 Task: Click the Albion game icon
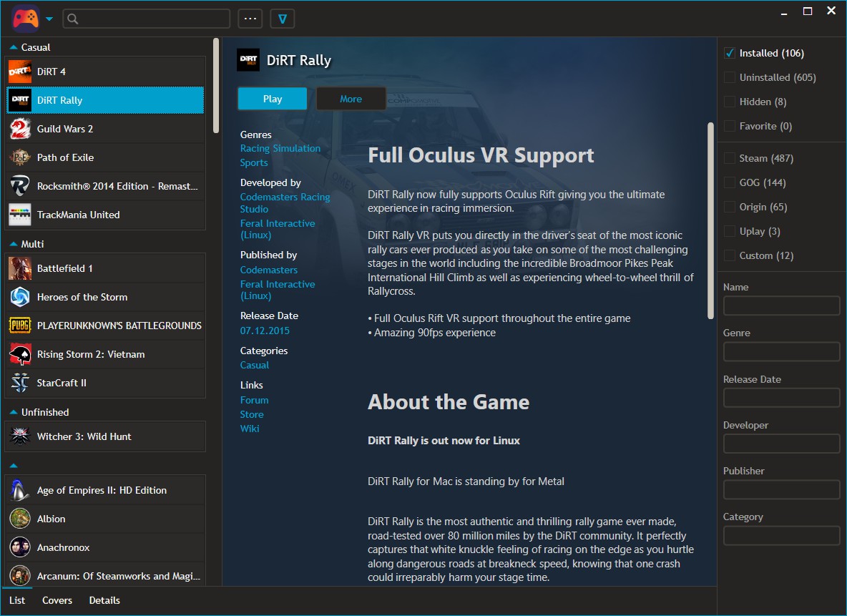coord(20,519)
